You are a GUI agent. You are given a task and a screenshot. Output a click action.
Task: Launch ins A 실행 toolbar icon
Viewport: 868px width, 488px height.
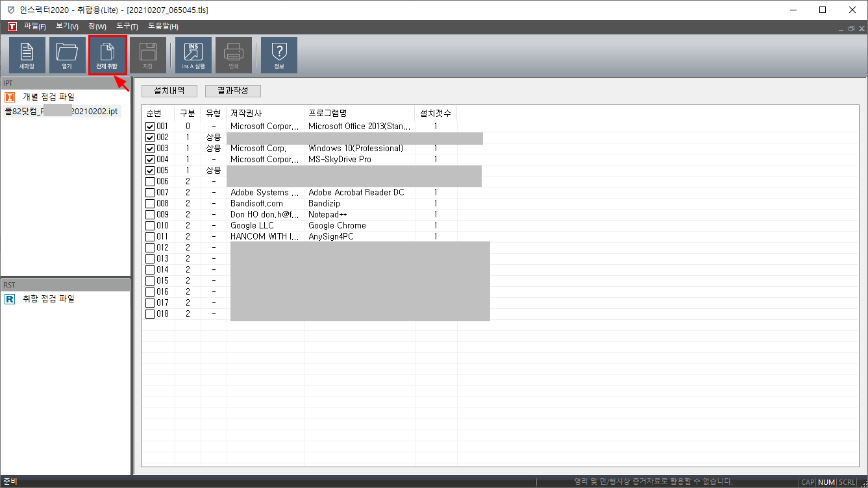(x=193, y=55)
